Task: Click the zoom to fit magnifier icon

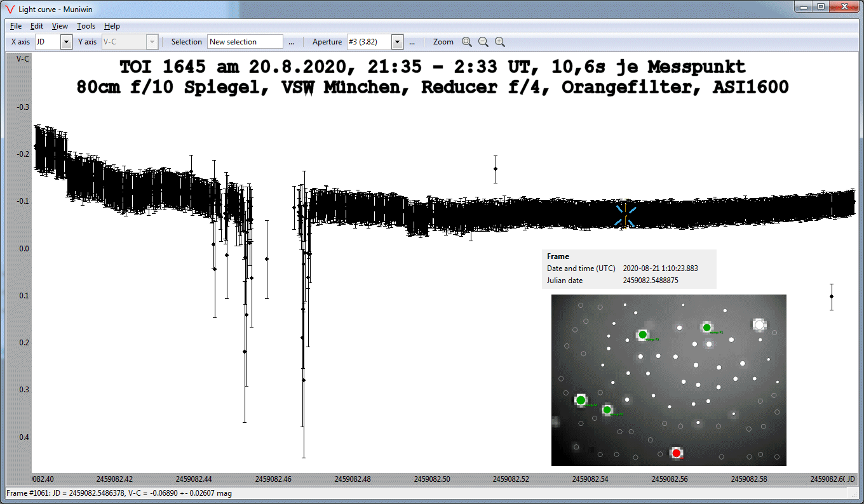Action: 466,42
